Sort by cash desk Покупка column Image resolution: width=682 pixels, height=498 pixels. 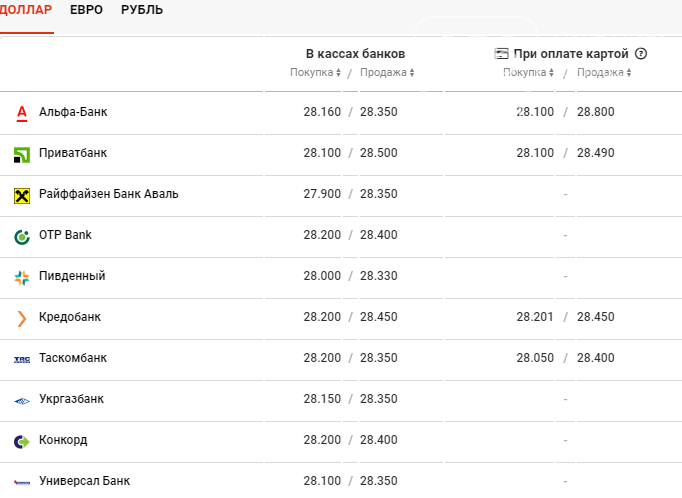(x=315, y=72)
